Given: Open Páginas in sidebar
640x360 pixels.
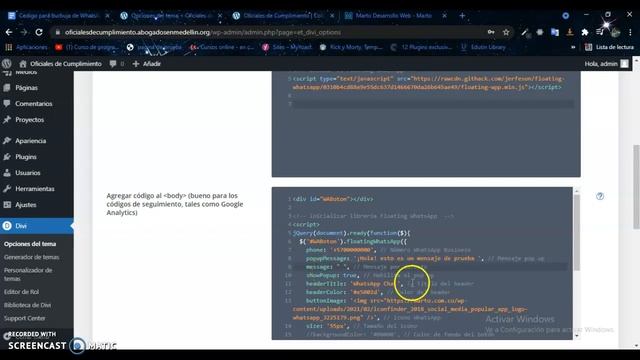Looking at the screenshot, I should point(26,88).
